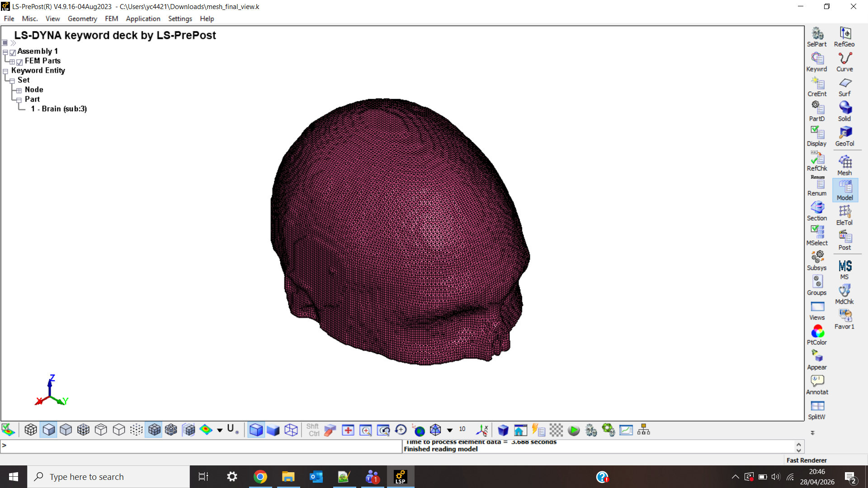868x488 pixels.
Task: Expand the Node tree node
Action: [19, 90]
